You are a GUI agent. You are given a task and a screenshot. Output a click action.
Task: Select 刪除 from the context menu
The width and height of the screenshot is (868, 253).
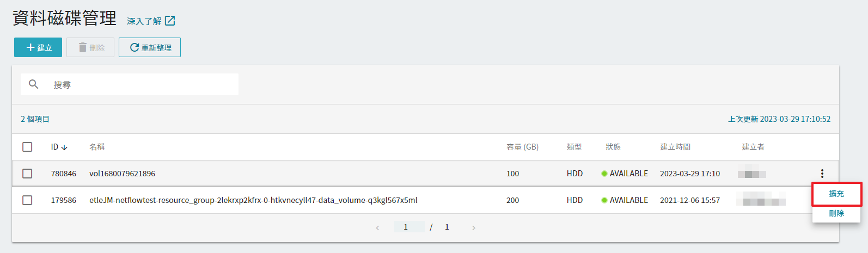tap(836, 213)
